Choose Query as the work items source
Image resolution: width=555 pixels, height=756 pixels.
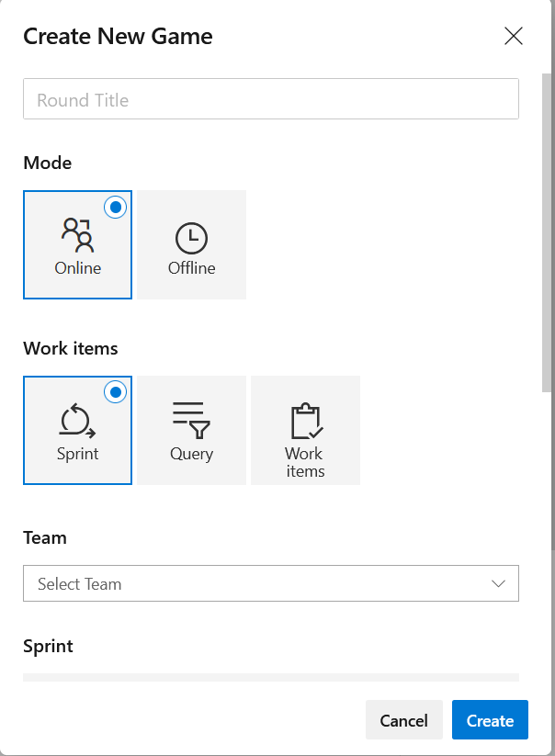click(x=190, y=430)
